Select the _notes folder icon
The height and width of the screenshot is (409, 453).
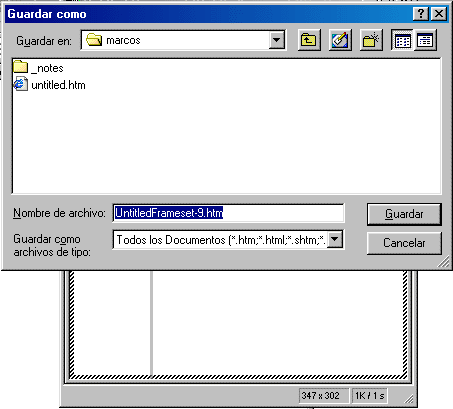pos(21,67)
